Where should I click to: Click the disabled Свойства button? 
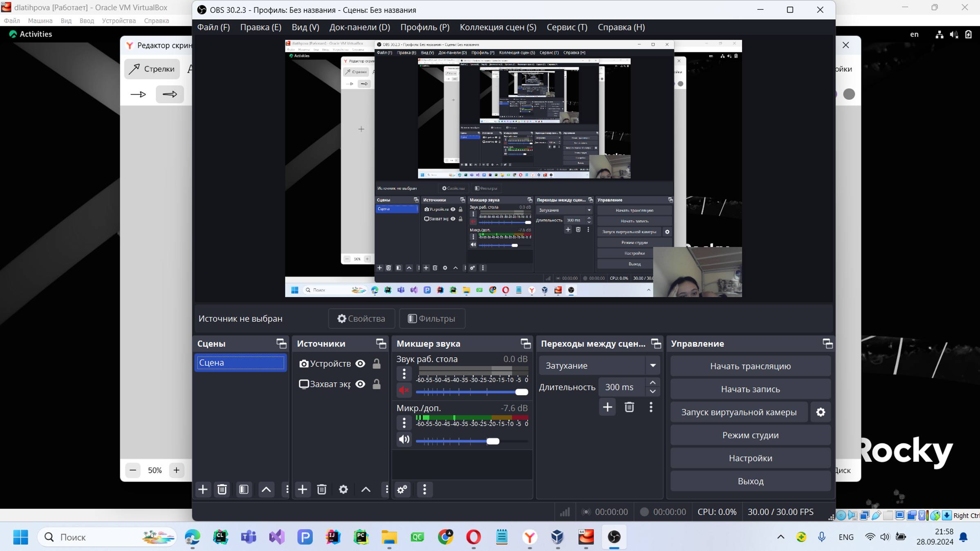[x=361, y=318]
